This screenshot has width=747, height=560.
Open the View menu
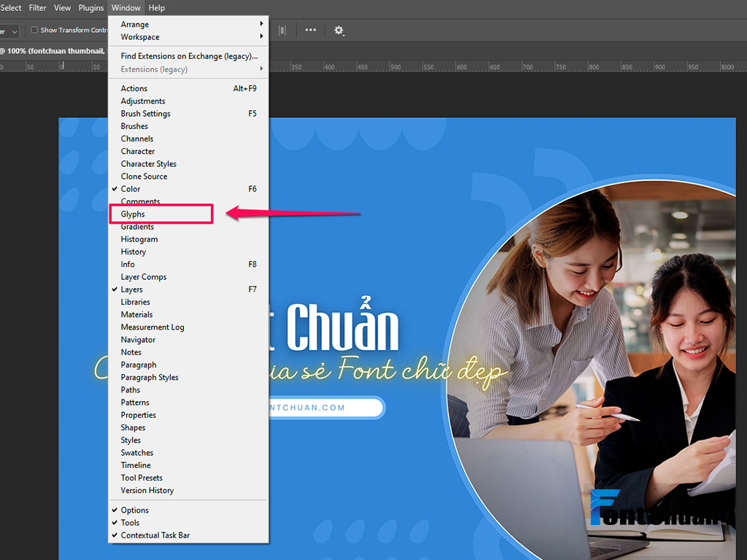point(63,8)
